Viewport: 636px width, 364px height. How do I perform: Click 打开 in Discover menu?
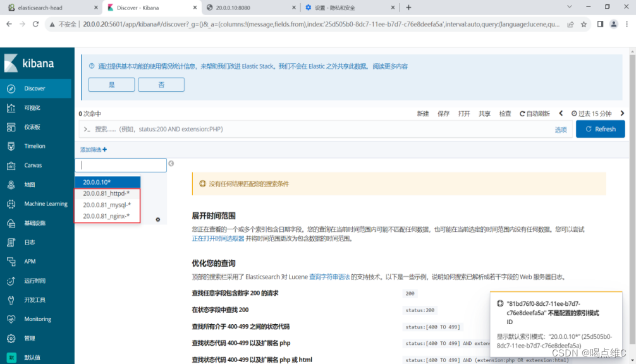click(x=464, y=114)
